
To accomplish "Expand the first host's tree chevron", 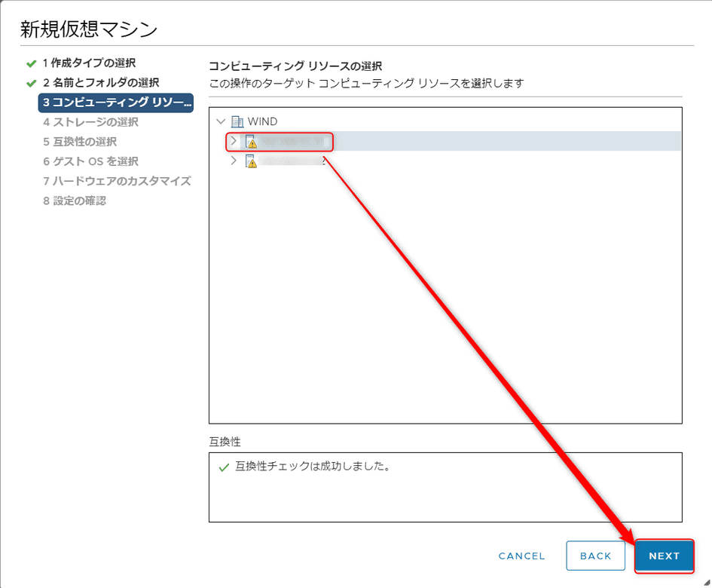I will click(234, 141).
